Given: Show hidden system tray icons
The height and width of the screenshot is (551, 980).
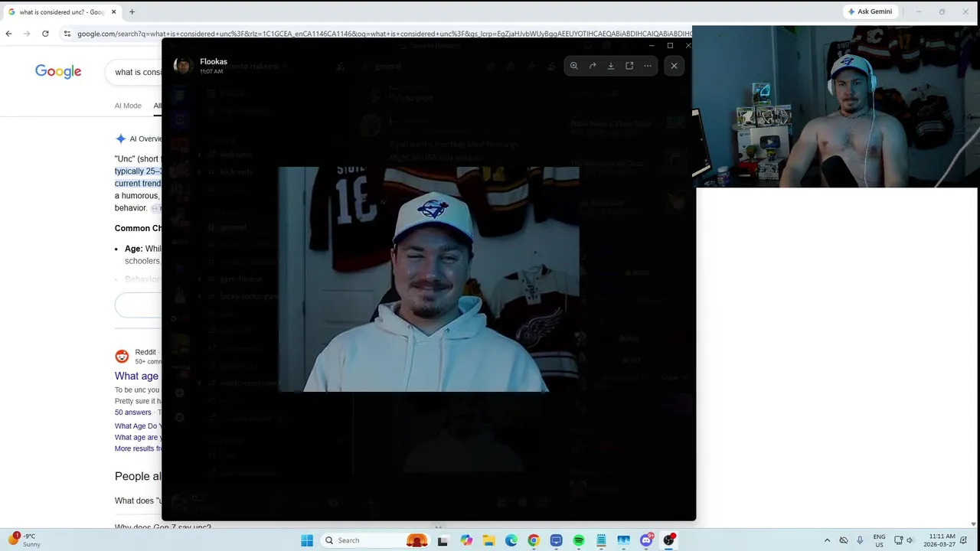Looking at the screenshot, I should 827,540.
